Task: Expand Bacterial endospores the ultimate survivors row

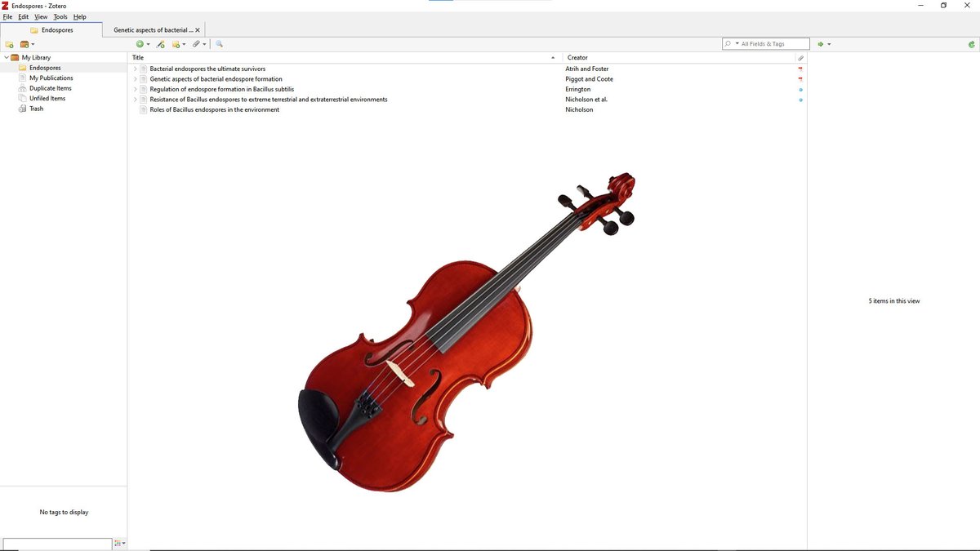Action: tap(136, 69)
